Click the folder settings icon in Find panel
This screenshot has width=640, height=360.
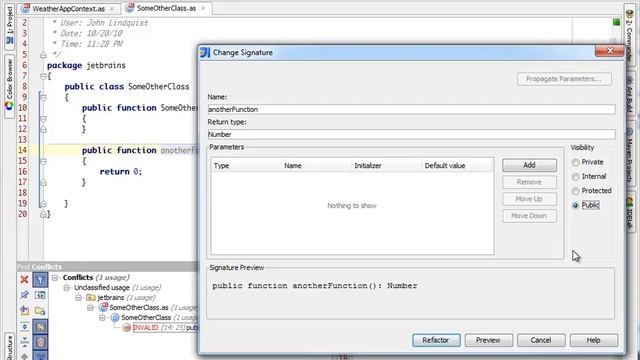tap(40, 311)
